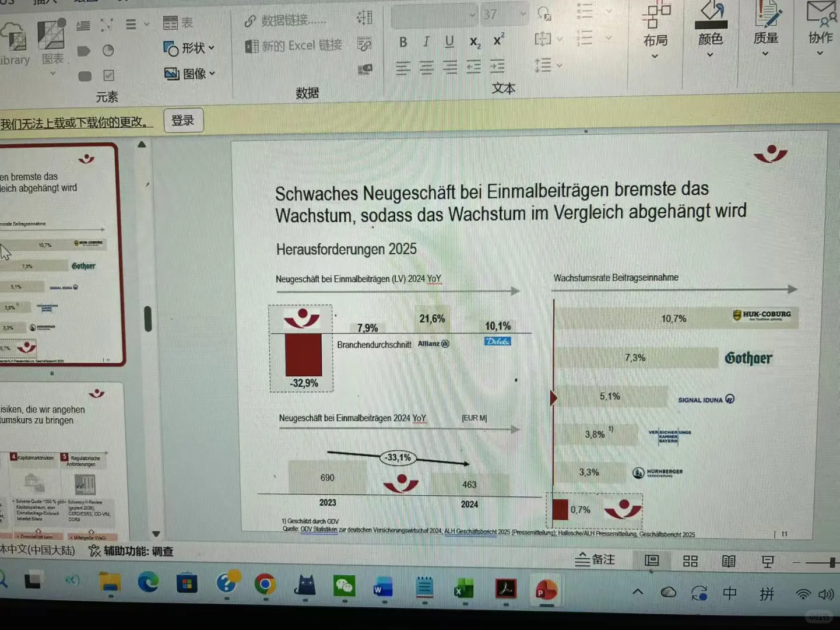Start the slide show view

768,562
